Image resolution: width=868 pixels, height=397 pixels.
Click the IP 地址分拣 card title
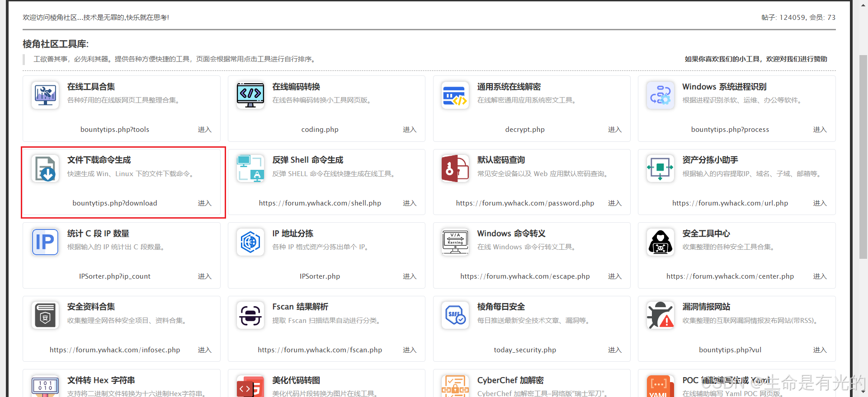292,234
